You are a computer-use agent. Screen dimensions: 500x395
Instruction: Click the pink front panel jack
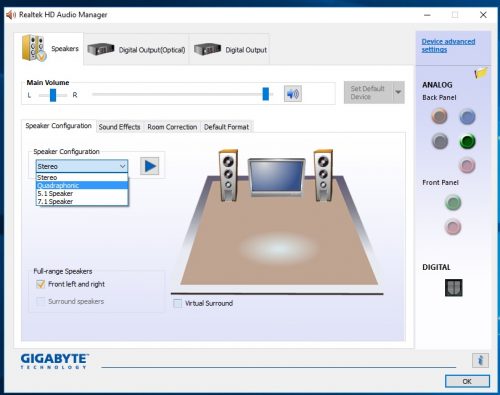453,227
